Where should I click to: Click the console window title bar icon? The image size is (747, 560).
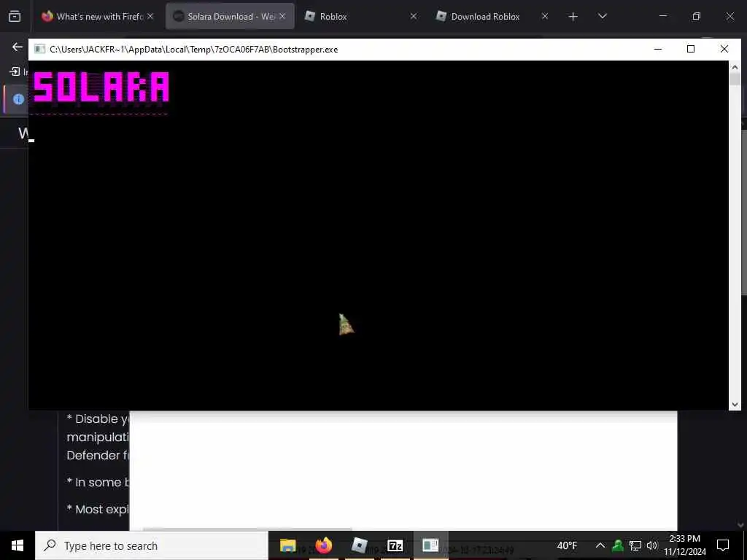tap(39, 49)
